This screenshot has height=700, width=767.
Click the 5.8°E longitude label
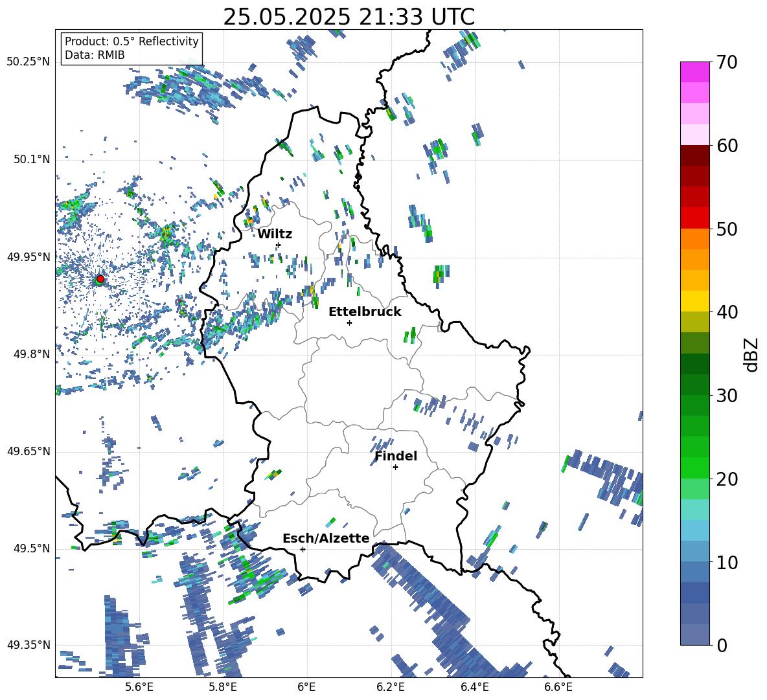pyautogui.click(x=223, y=687)
